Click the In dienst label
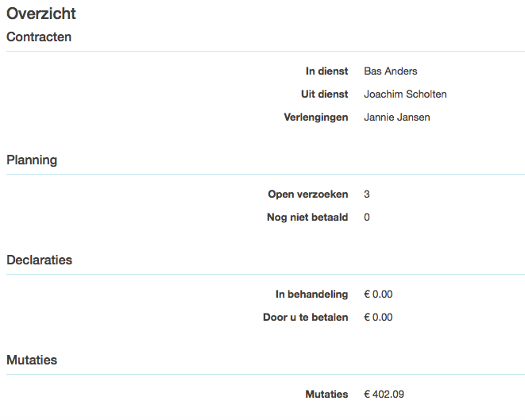The image size is (525, 420). [x=326, y=71]
